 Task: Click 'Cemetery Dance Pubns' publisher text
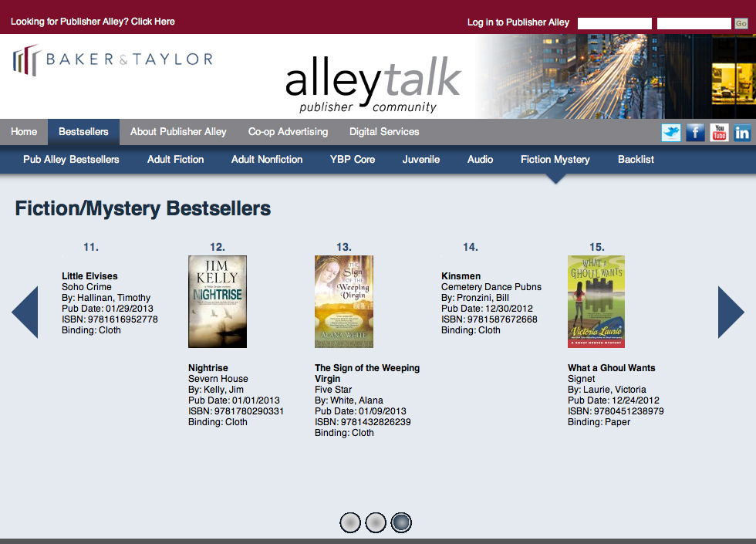[x=491, y=287]
